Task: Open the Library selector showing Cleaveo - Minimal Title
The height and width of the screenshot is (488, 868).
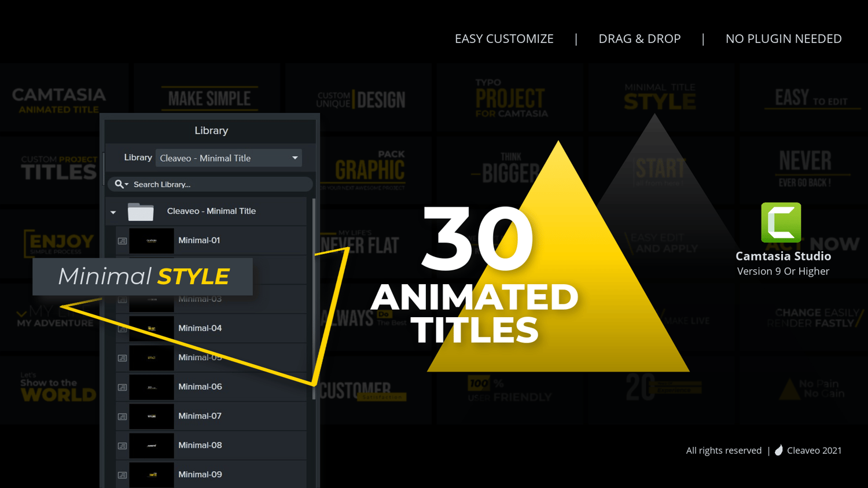Action: (229, 158)
